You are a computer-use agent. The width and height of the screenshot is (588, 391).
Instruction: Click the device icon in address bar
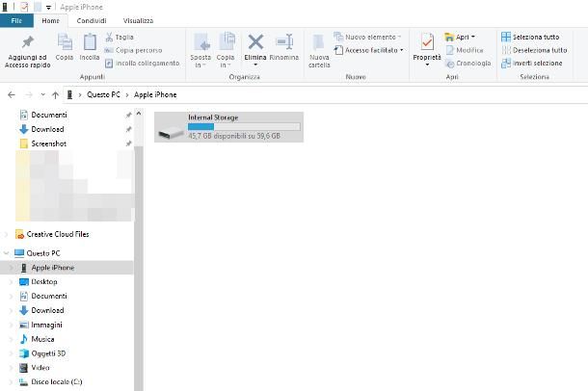(69, 94)
